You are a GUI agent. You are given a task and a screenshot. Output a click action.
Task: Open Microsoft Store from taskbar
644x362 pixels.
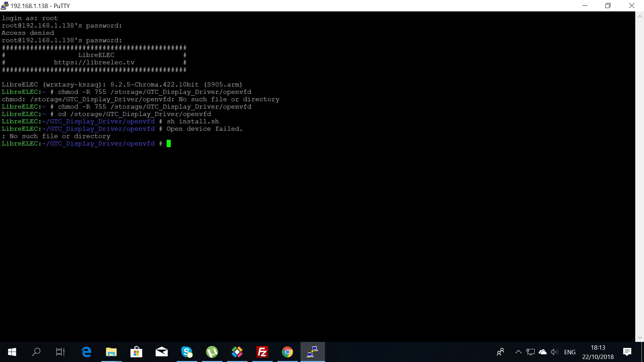(136, 352)
